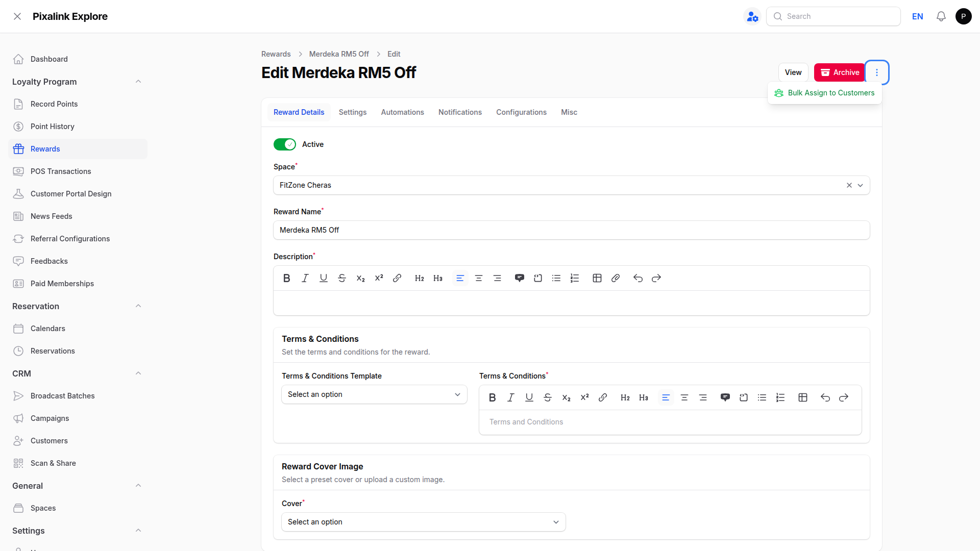Insert blockquote in Terms & Conditions editor

tap(725, 397)
